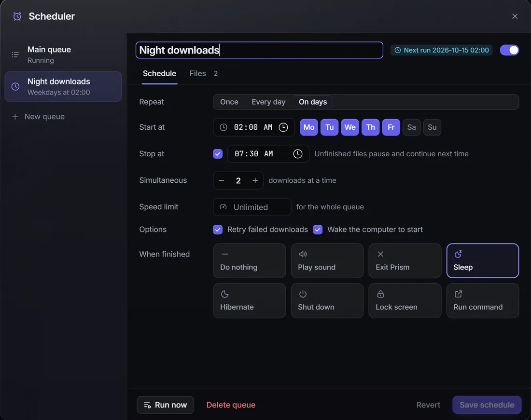Choose the Shut down power icon
The height and width of the screenshot is (420, 531).
(303, 294)
